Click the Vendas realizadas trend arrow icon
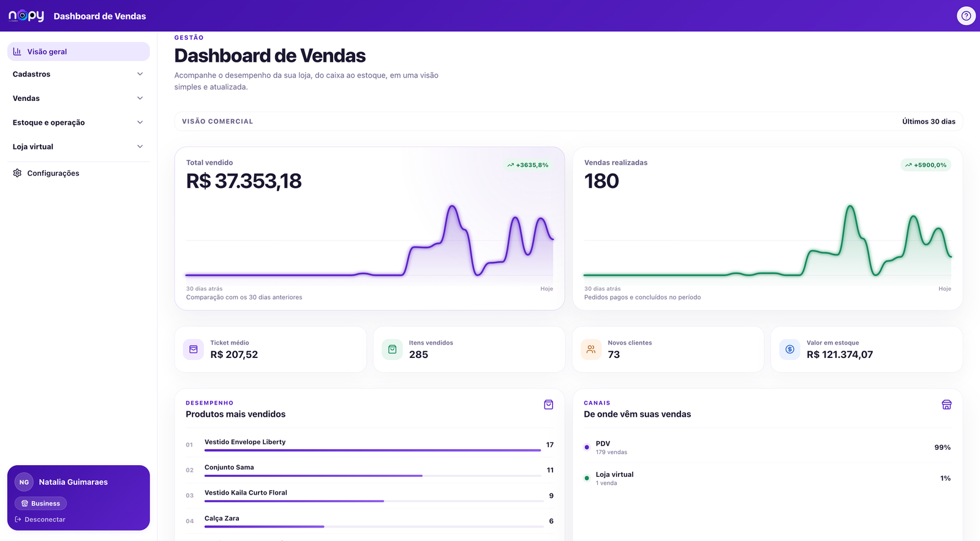The height and width of the screenshot is (541, 980). pos(908,165)
